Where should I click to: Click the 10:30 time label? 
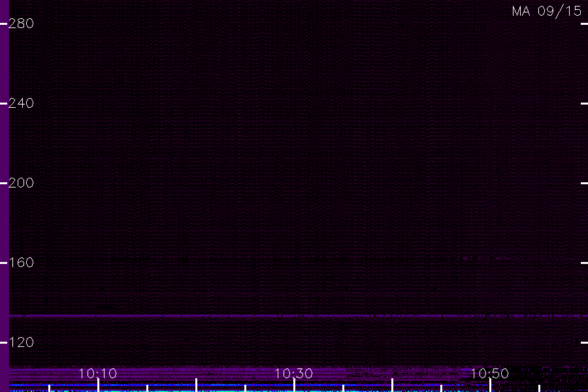293,374
